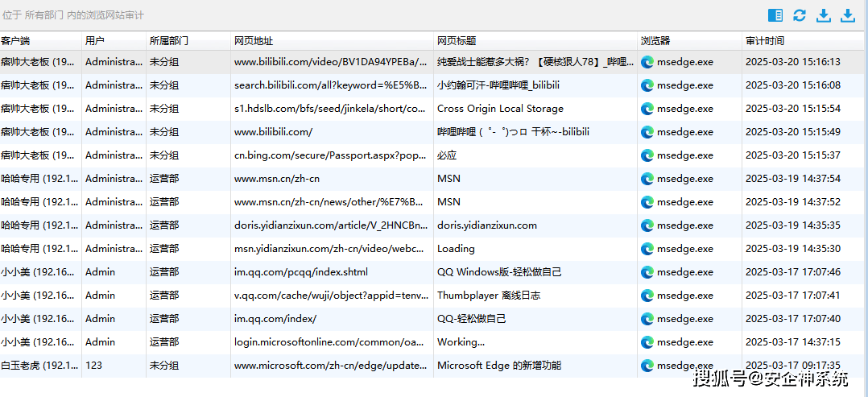Viewport: 868px width, 397px height.
Task: Click the Working... page title cell
Action: coord(535,342)
